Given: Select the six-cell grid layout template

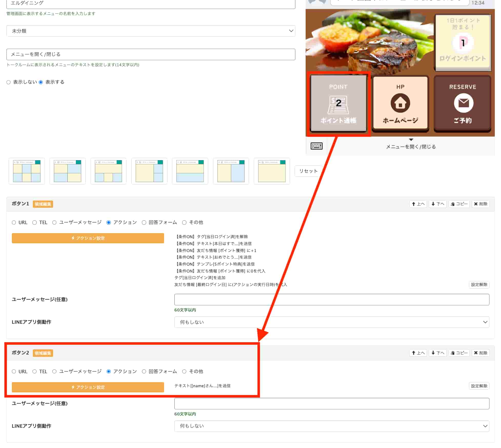Looking at the screenshot, I should (27, 171).
